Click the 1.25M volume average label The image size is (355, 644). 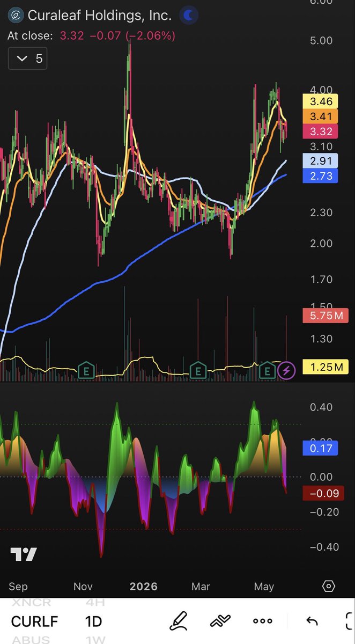(x=326, y=367)
